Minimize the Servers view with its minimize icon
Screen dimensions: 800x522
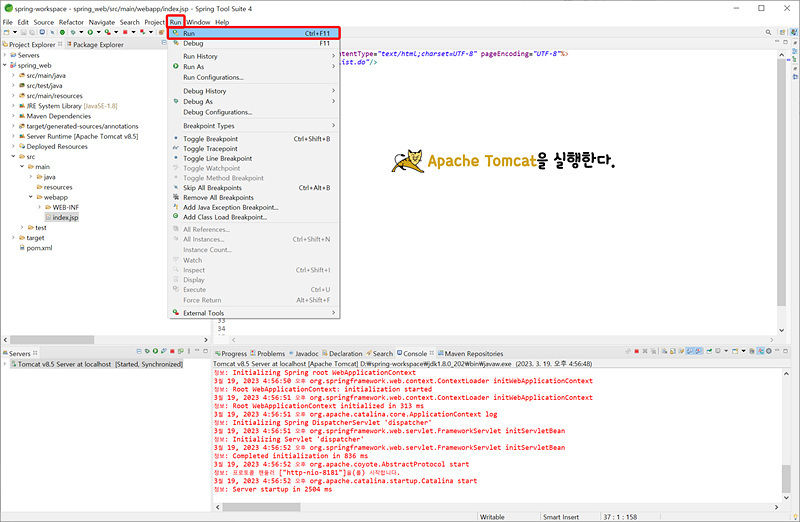(x=197, y=350)
